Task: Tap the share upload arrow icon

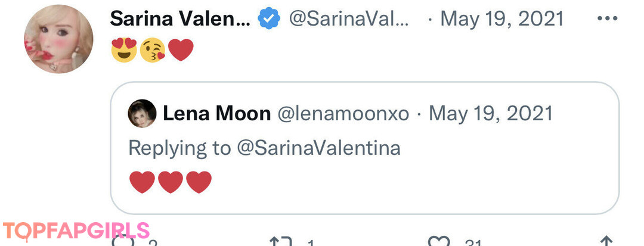Action: click(x=606, y=242)
